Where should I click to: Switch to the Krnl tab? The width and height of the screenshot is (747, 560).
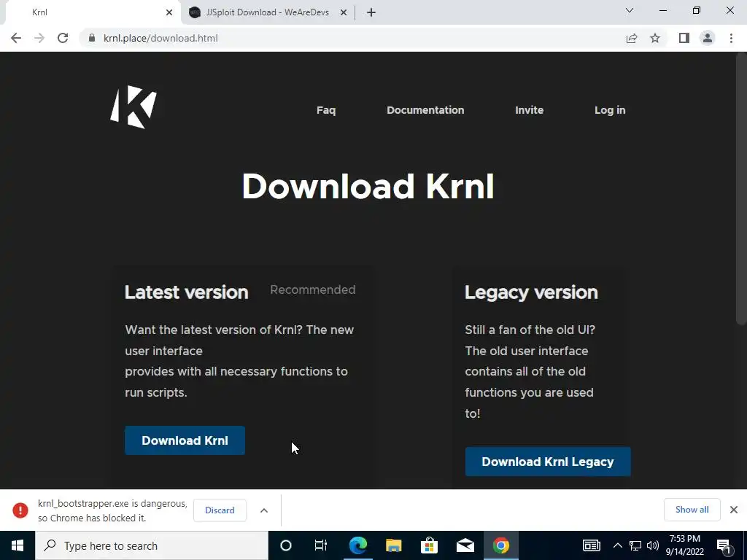click(x=90, y=12)
